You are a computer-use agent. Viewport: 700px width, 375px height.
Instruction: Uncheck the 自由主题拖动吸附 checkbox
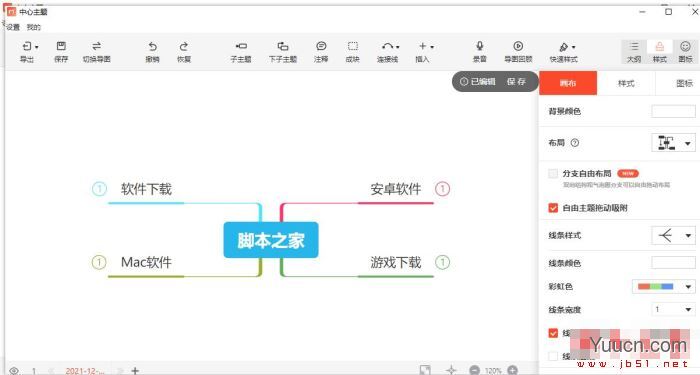tap(553, 208)
